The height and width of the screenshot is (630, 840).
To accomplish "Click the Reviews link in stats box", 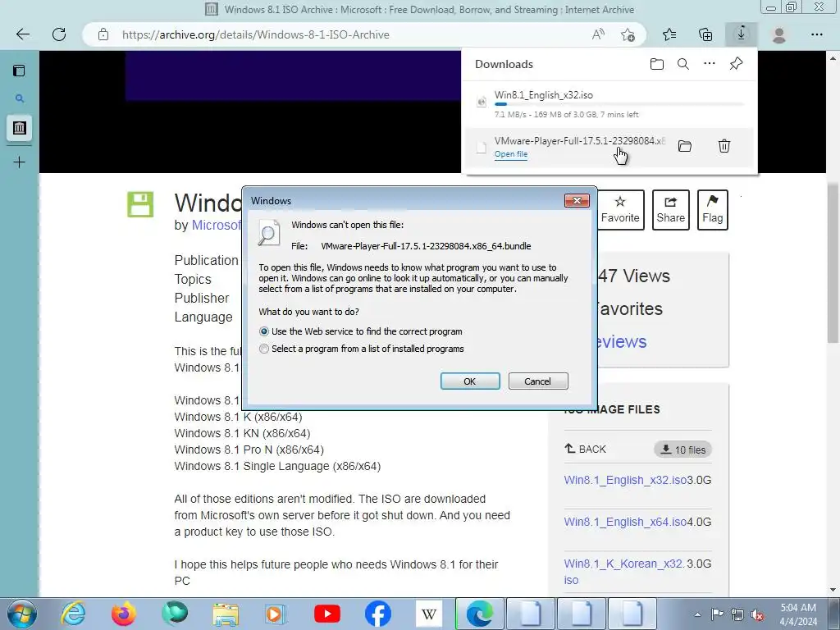I will tap(622, 341).
